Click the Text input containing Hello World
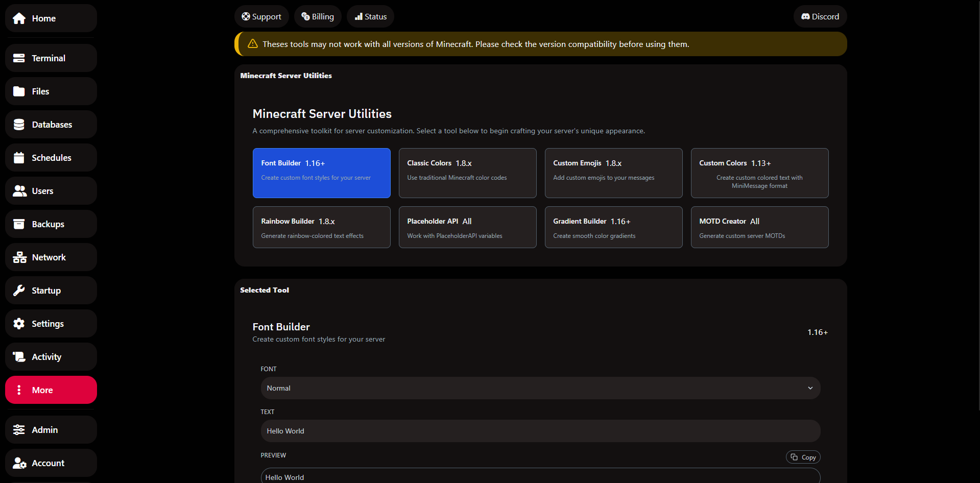Viewport: 980px width, 483px height. pyautogui.click(x=540, y=431)
